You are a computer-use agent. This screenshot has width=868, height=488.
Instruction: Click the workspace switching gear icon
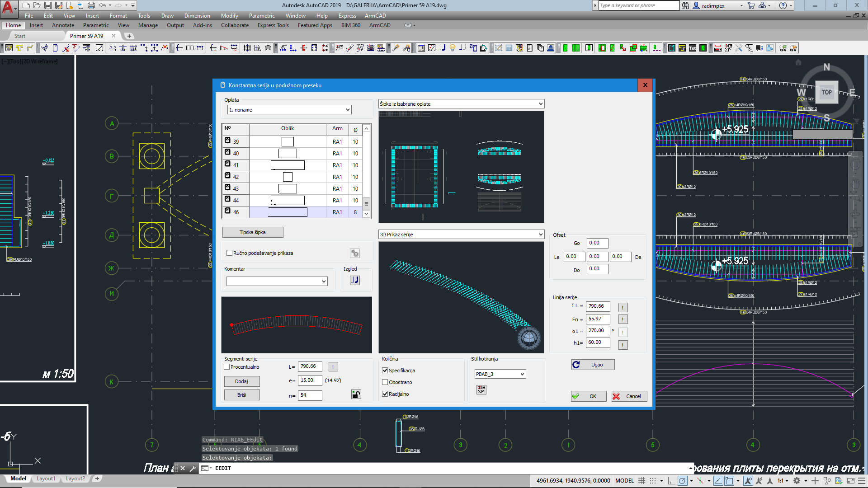coord(797,481)
